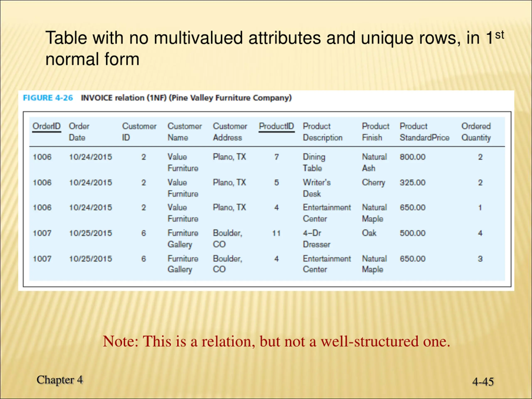Click the INVOICE relation caption text
This screenshot has height=399, width=532.
[186, 98]
